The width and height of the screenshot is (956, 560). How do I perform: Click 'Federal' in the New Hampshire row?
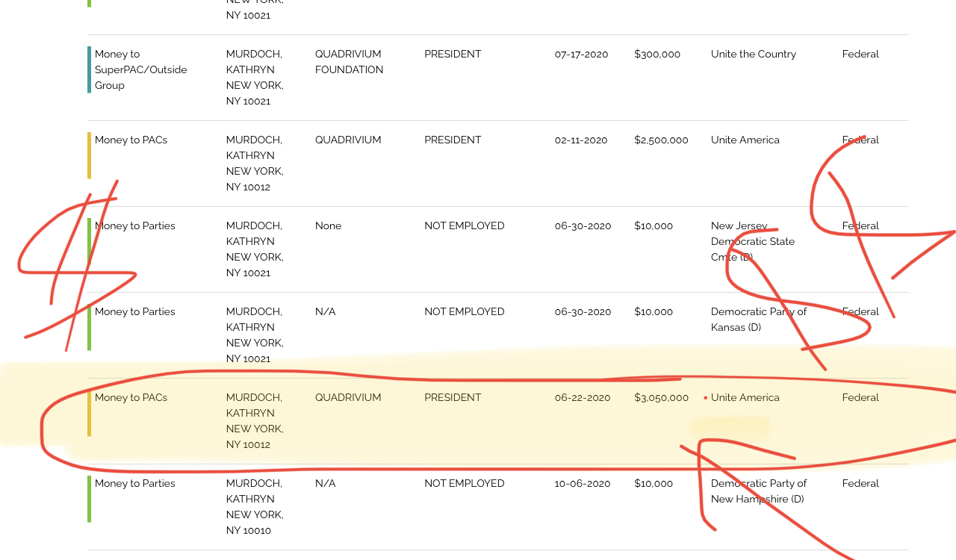(860, 483)
